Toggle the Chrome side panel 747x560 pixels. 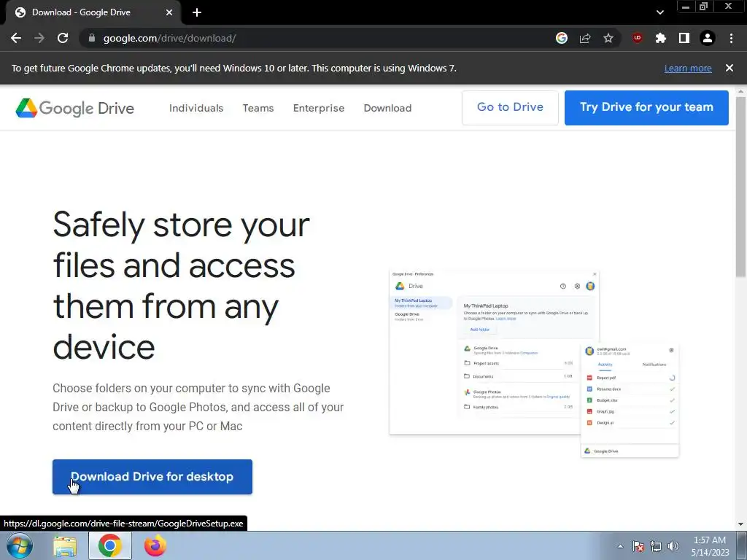(684, 38)
